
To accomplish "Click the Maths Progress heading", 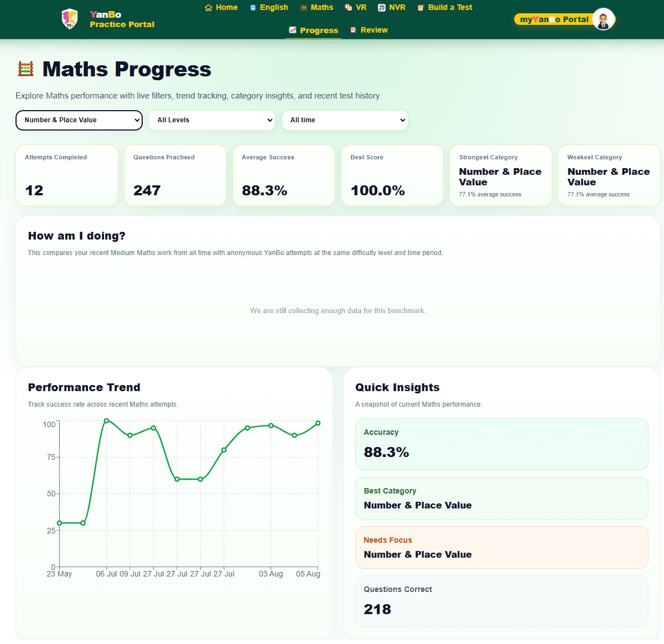I will 127,69.
